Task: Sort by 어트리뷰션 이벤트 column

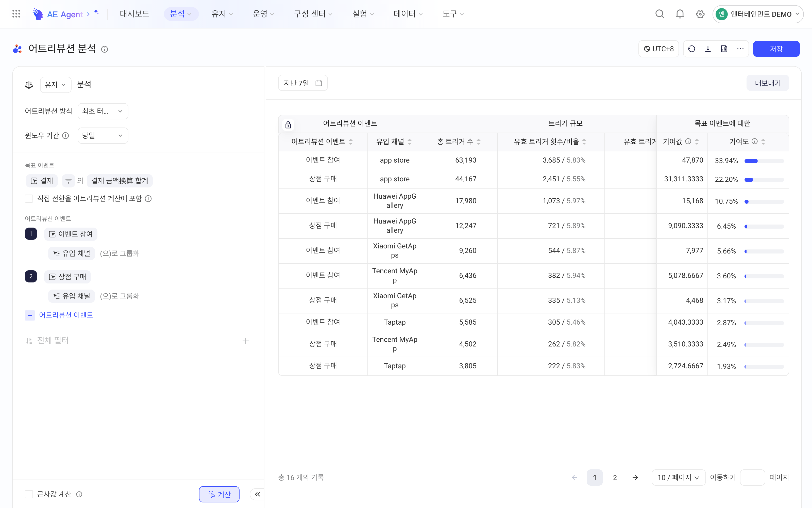Action: click(351, 142)
